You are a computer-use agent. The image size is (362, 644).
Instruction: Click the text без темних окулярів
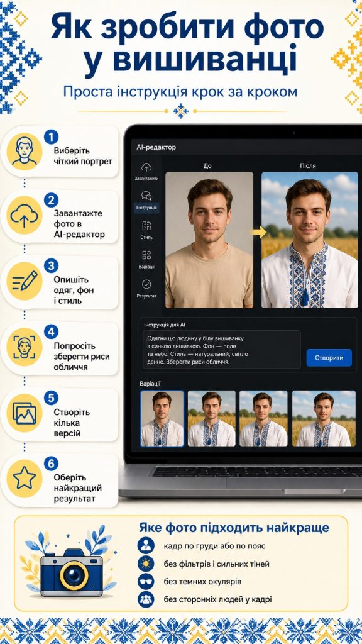(202, 582)
